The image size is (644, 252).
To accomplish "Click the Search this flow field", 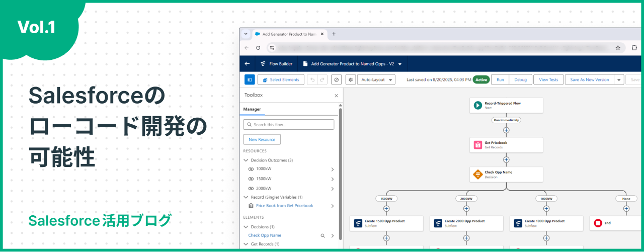I will pyautogui.click(x=288, y=124).
